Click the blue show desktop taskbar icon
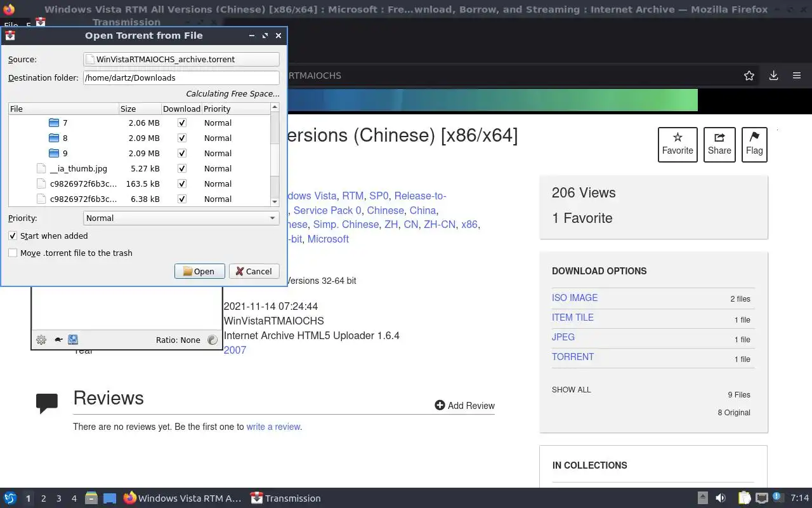 coord(110,498)
